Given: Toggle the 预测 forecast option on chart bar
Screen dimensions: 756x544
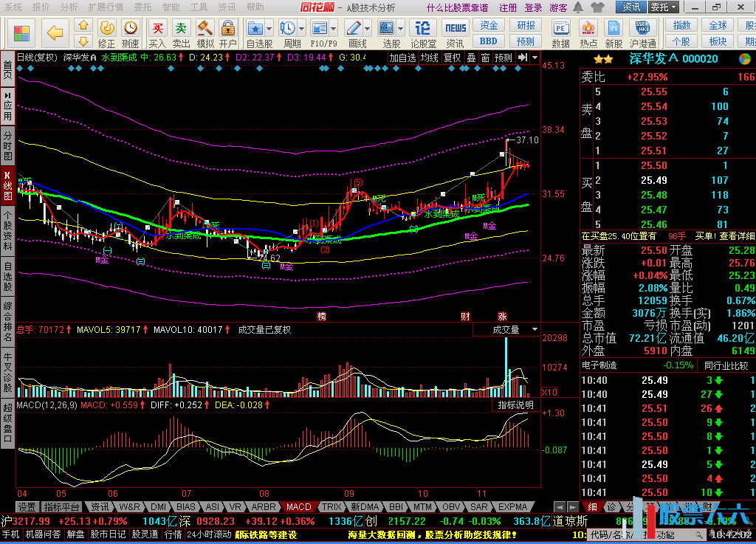Looking at the screenshot, I should 504,58.
